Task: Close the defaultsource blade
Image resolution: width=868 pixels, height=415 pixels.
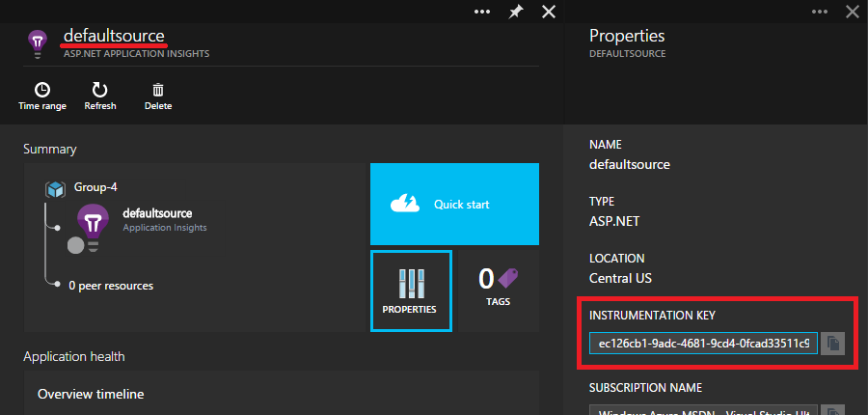Action: (549, 12)
